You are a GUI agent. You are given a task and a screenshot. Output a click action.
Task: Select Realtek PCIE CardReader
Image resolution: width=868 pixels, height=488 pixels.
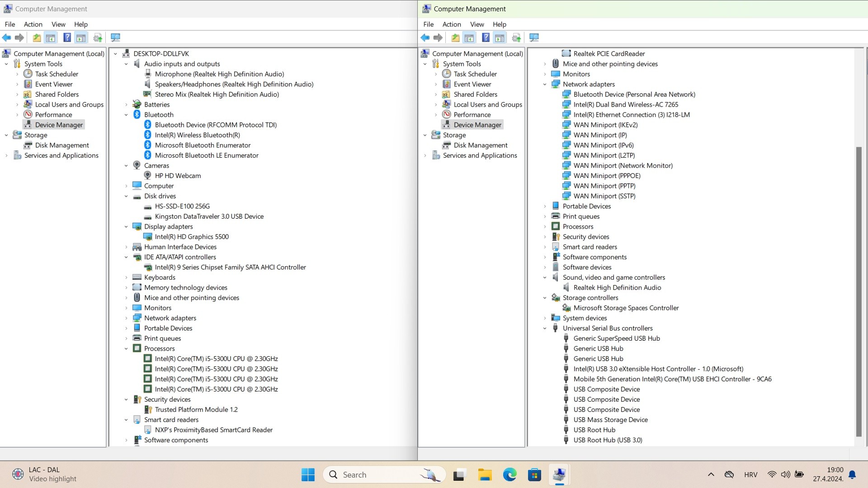(609, 54)
